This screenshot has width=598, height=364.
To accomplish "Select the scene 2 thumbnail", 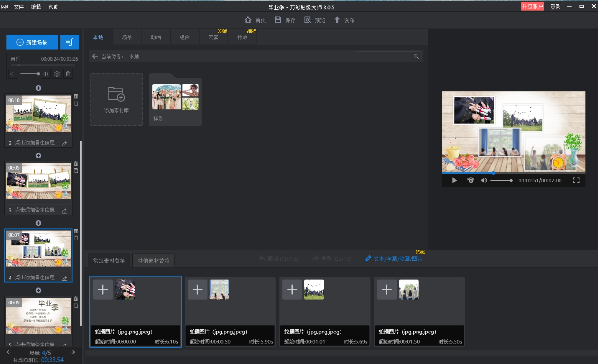I will click(x=39, y=114).
